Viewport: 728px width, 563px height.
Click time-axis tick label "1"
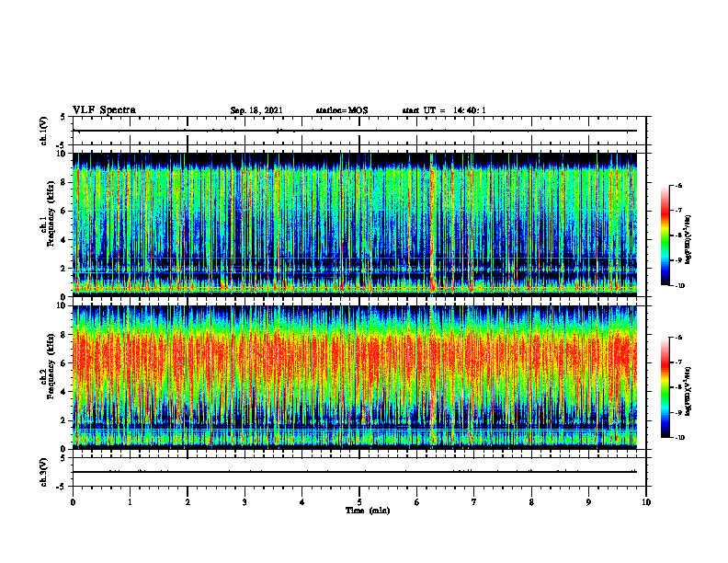click(130, 502)
